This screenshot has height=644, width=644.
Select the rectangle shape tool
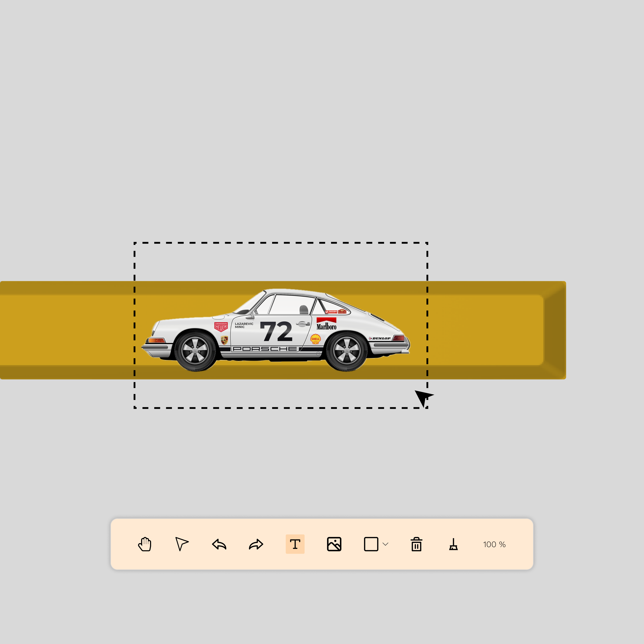click(371, 544)
